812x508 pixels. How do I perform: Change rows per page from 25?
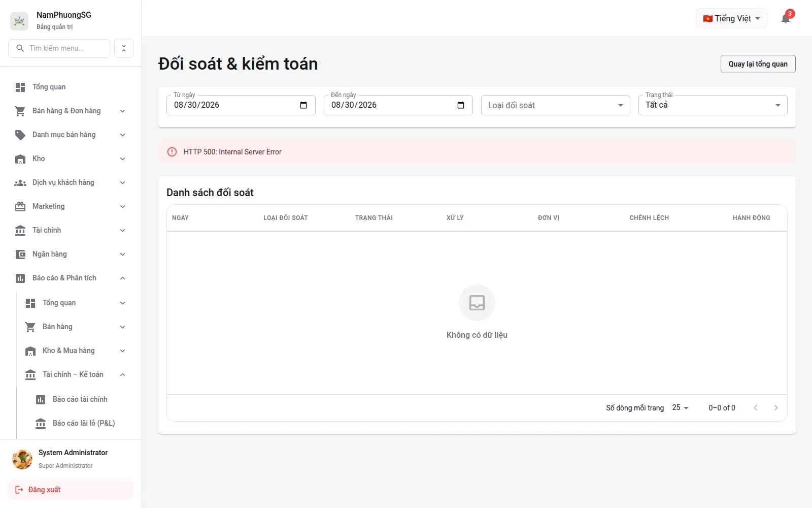680,408
